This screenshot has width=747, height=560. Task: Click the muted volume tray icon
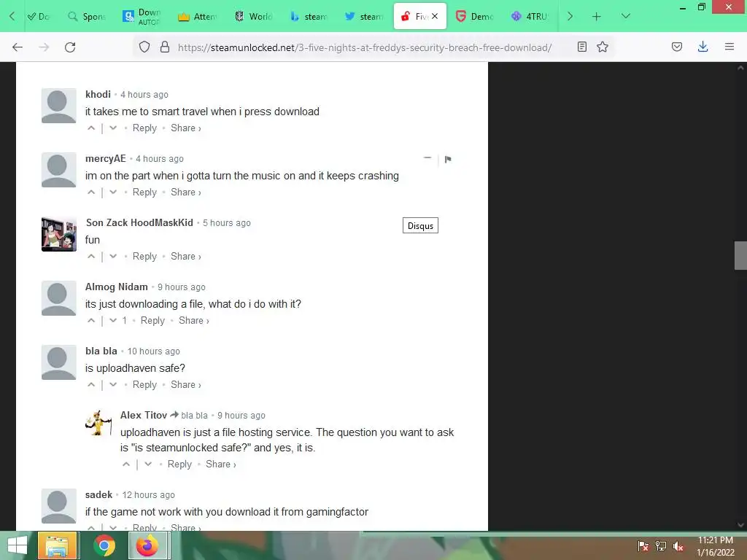click(678, 546)
